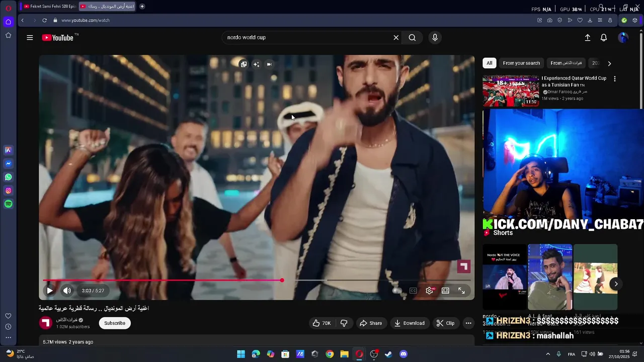Image resolution: width=644 pixels, height=362 pixels.
Task: Click the skip-next overlay icon on video
Action: 269,64
